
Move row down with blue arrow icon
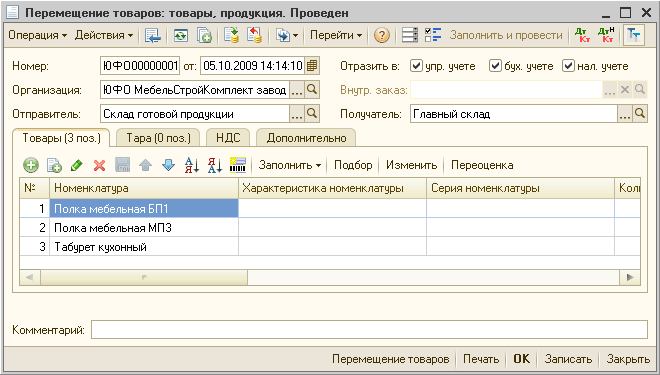click(x=168, y=165)
